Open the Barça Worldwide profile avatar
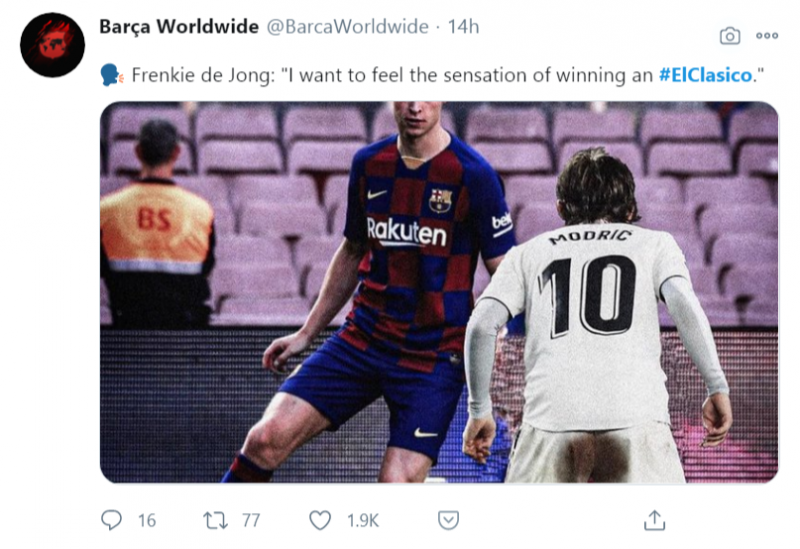The width and height of the screenshot is (800, 549). click(x=52, y=45)
